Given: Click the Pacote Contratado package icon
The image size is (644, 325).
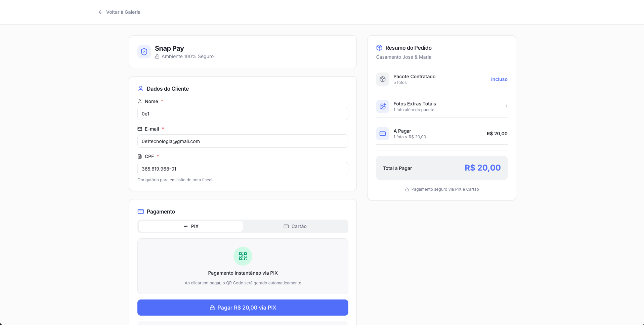Looking at the screenshot, I should tap(383, 79).
